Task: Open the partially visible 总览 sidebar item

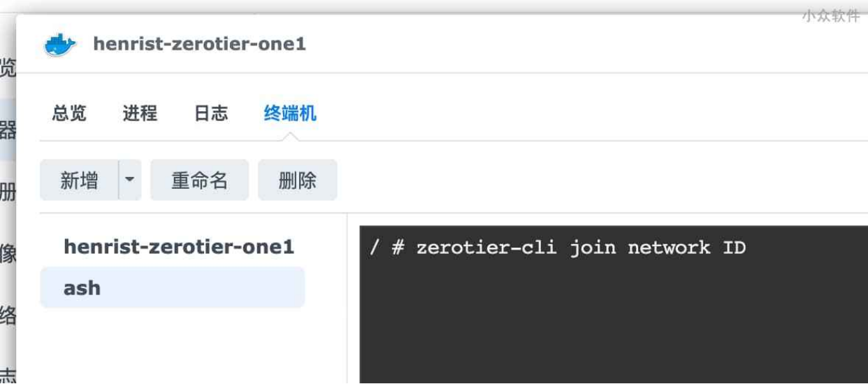Action: [8, 69]
